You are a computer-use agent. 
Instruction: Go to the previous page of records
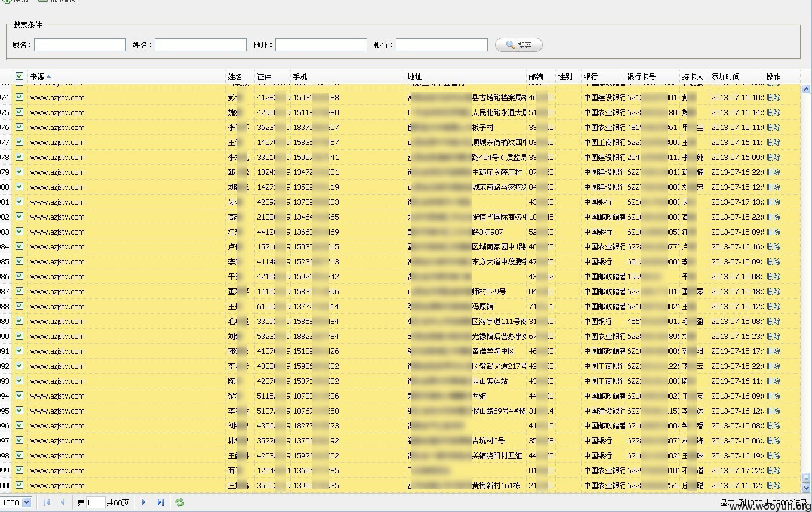point(63,502)
